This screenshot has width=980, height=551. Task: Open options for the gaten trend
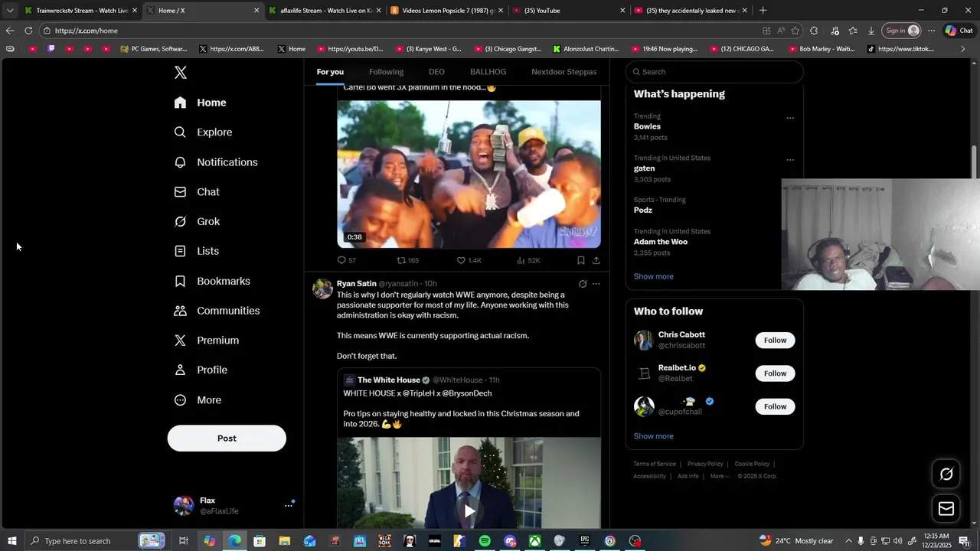pos(790,160)
